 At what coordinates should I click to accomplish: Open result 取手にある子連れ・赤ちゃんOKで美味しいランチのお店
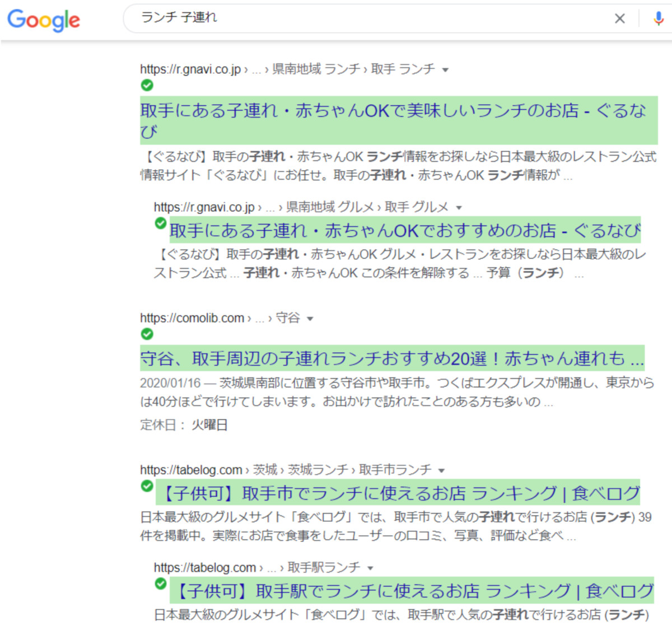pyautogui.click(x=399, y=120)
